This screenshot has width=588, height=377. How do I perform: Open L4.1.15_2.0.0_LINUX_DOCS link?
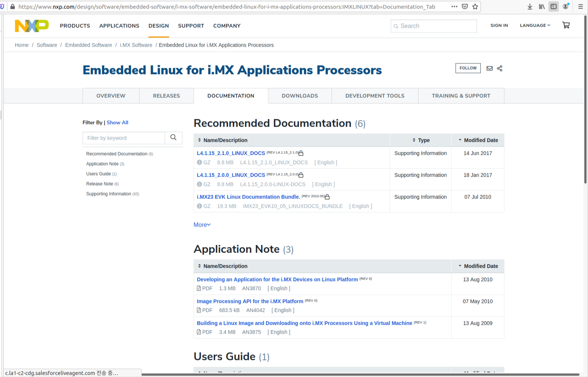click(231, 175)
